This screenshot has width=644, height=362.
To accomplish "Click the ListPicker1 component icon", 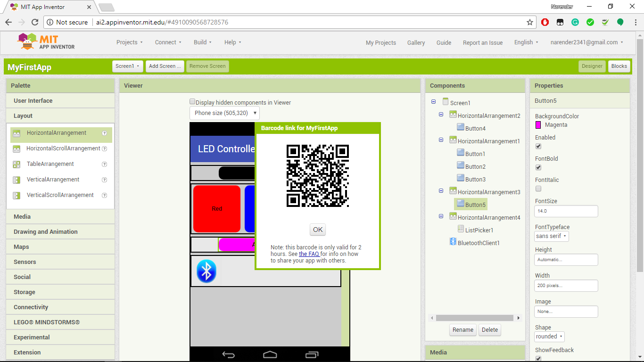I will 461,229.
